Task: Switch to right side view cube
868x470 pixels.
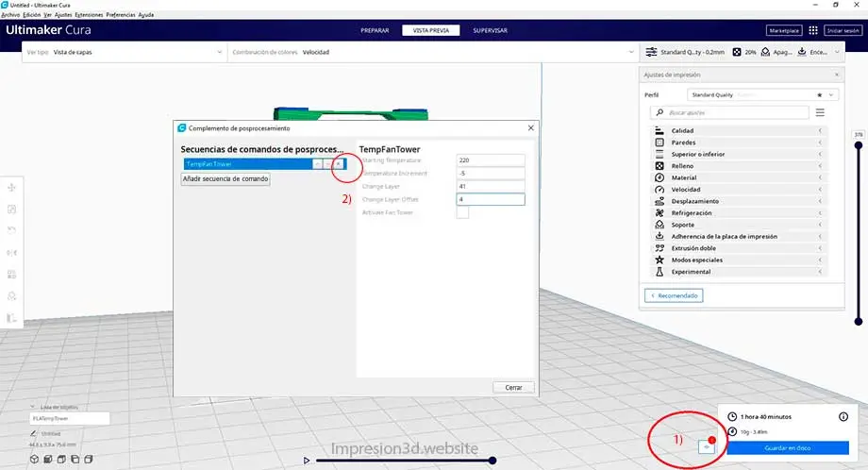Action: coord(88,459)
